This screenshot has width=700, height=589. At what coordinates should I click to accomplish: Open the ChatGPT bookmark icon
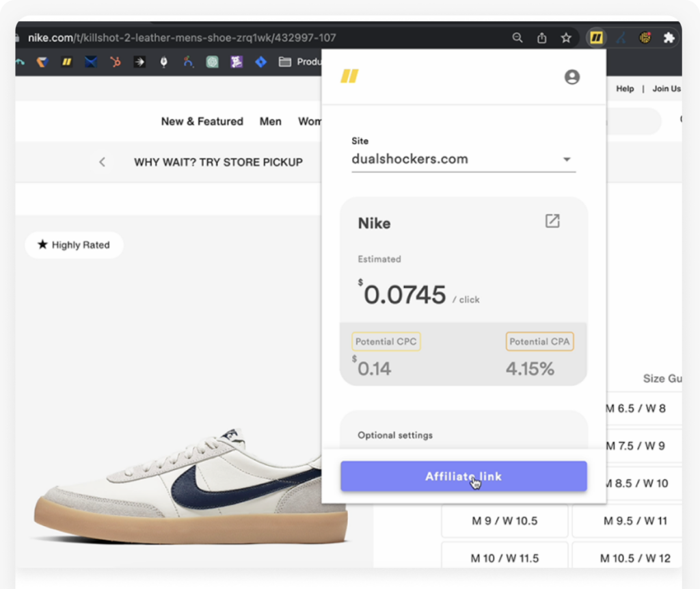[x=213, y=62]
